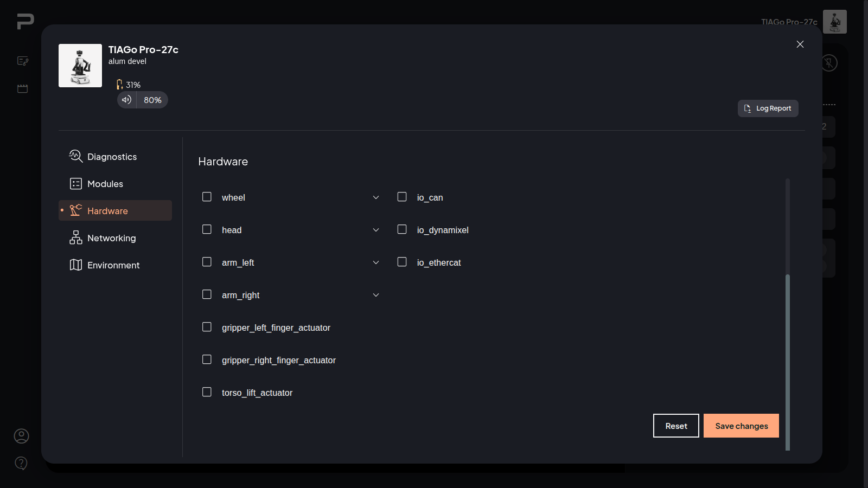
Task: Check the head checkbox
Action: pyautogui.click(x=207, y=229)
